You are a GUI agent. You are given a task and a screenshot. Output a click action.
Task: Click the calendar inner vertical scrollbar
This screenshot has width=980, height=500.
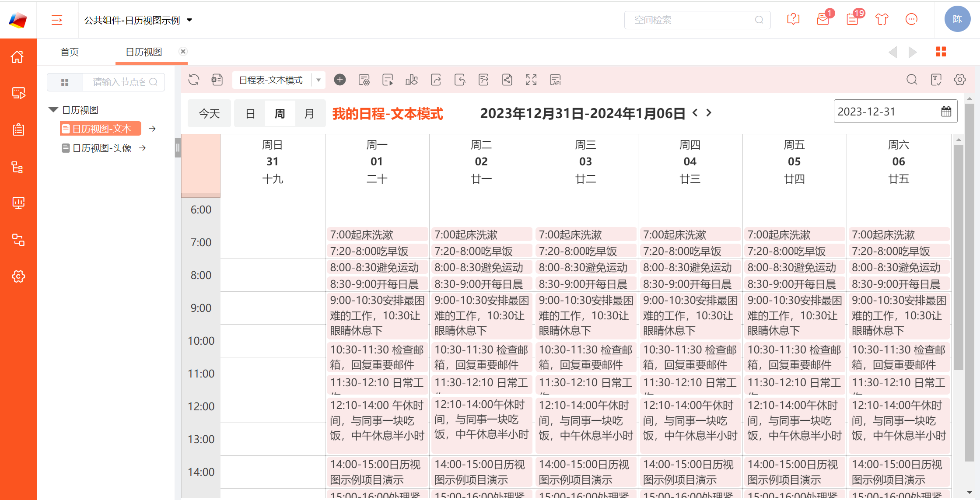pyautogui.click(x=959, y=258)
